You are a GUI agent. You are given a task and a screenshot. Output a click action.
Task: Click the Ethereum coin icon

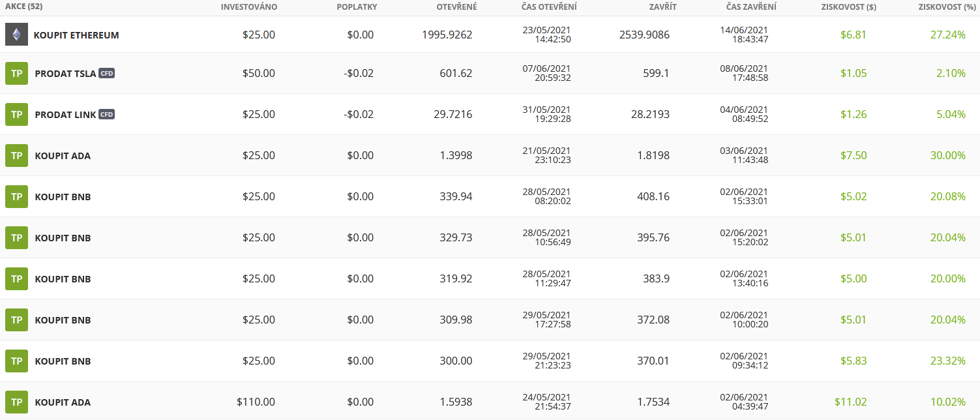click(x=16, y=35)
